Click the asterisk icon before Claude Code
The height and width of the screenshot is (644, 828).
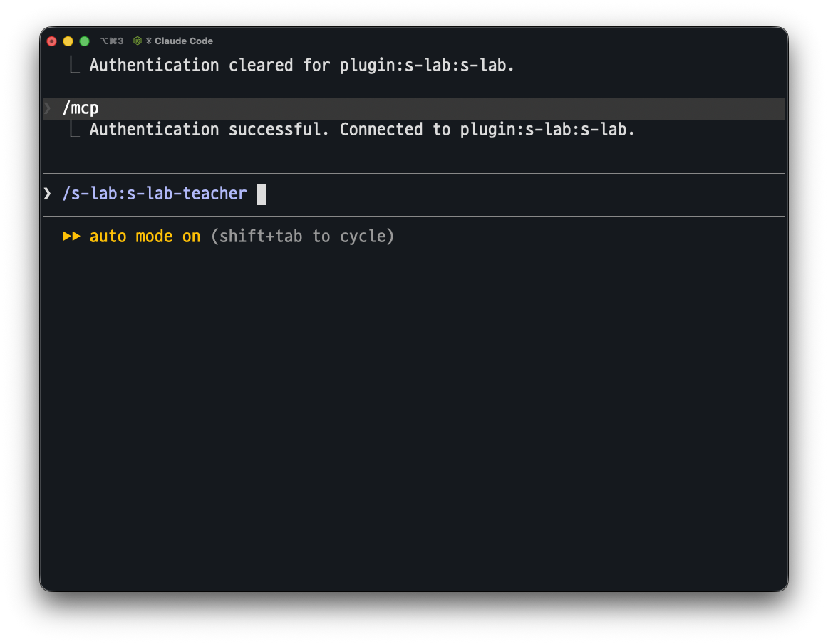[x=149, y=41]
